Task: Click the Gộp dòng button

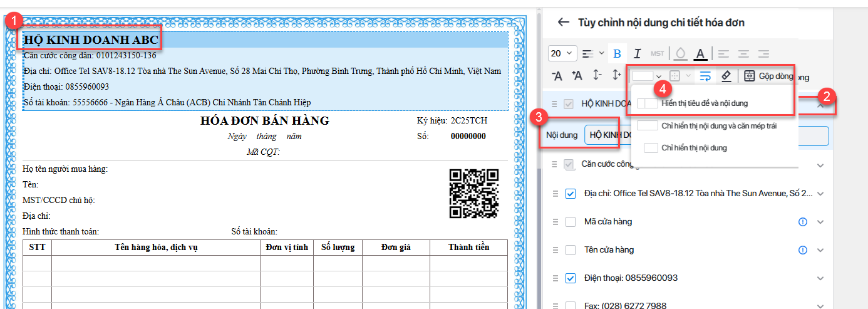Action: point(767,76)
